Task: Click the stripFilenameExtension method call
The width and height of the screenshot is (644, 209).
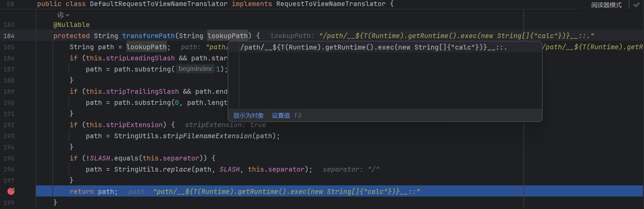Action: 207,136
